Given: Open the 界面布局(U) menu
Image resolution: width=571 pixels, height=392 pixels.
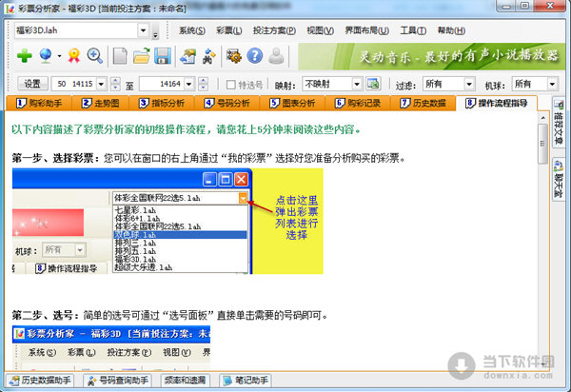Looking at the screenshot, I should coord(366,30).
